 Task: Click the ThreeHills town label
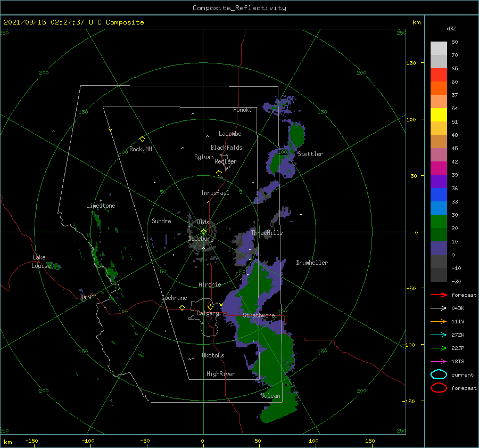coord(267,233)
